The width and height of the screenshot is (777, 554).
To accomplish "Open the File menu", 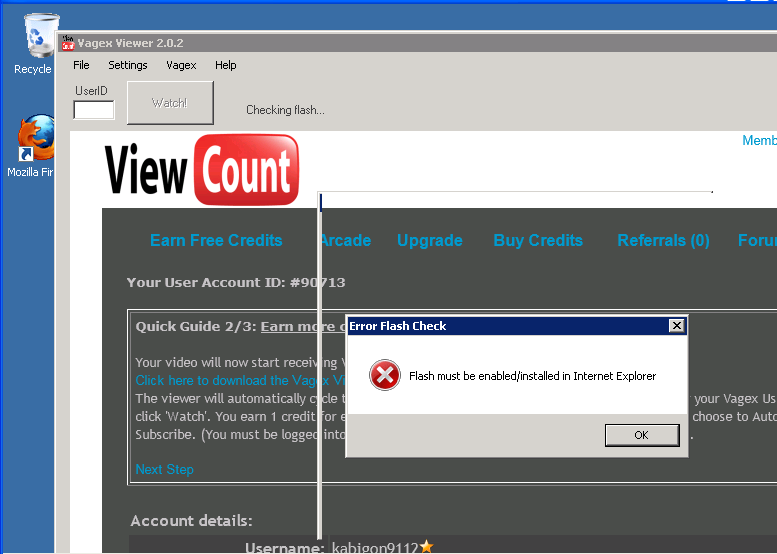I will click(81, 65).
